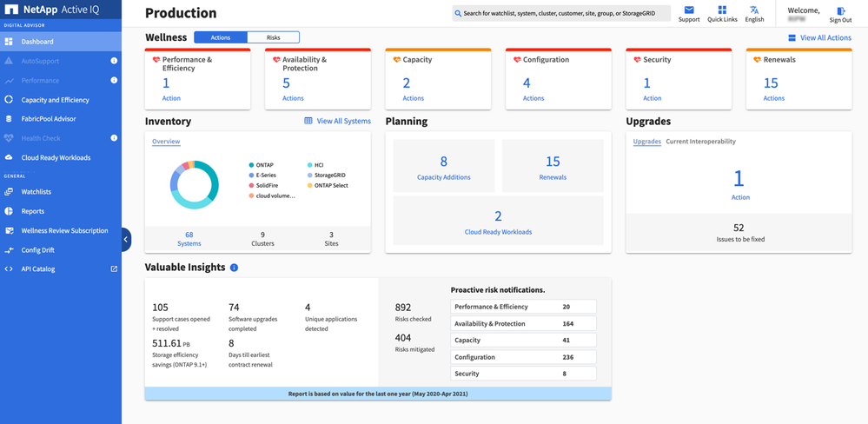Click the Reports pie chart icon
Screen dimensions: 868x424
[x=9, y=211]
